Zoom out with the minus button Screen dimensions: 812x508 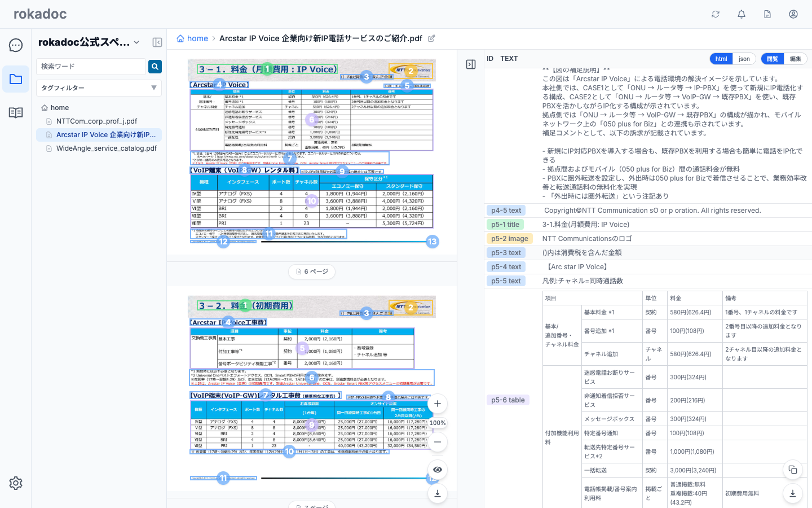tap(438, 442)
